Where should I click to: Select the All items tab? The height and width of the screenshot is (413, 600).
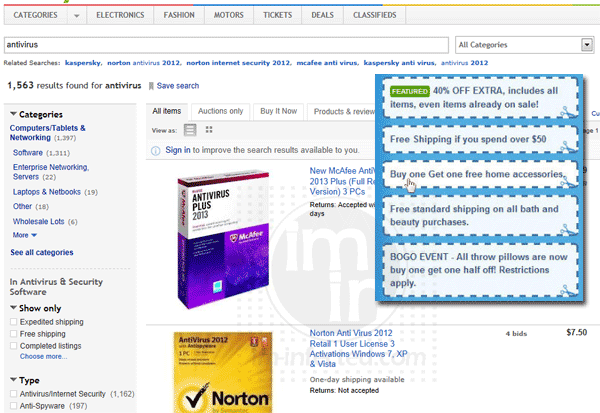click(x=167, y=111)
